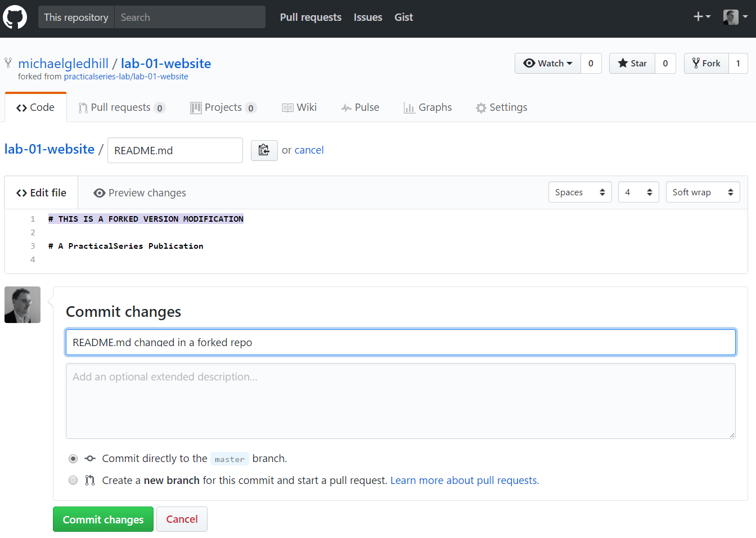Star the repository
756x538 pixels.
coord(632,63)
